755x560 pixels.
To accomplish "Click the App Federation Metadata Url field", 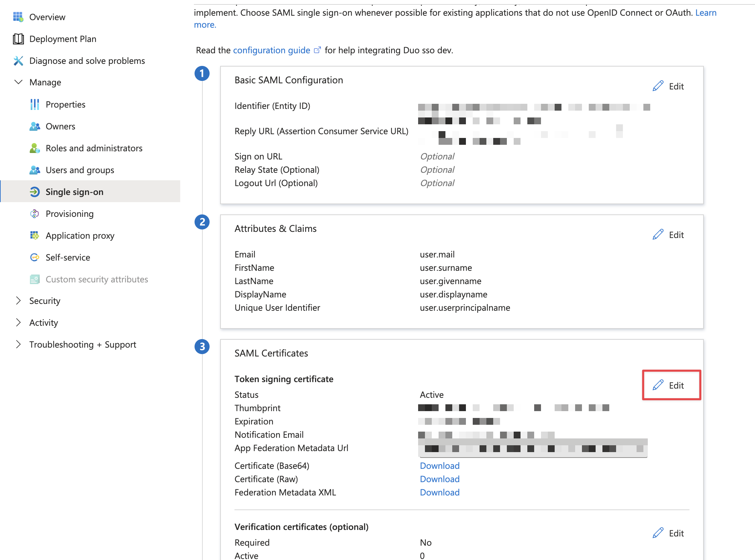I will coord(532,448).
